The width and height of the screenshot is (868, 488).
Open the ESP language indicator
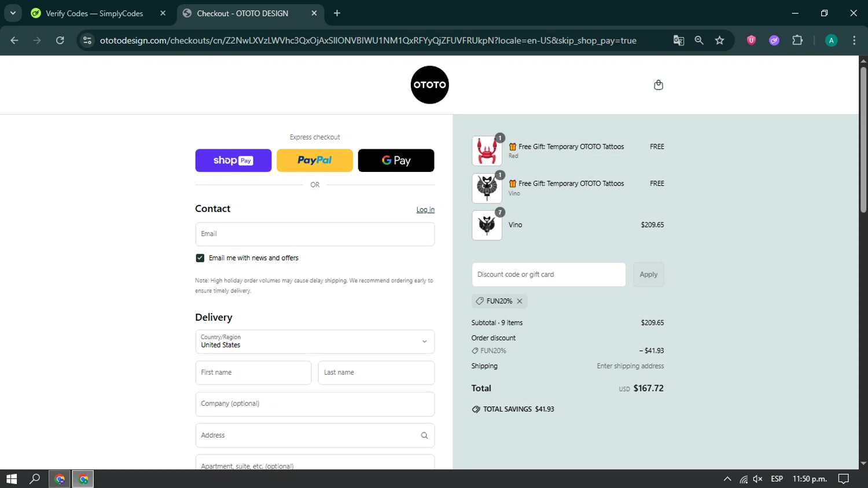click(x=777, y=479)
